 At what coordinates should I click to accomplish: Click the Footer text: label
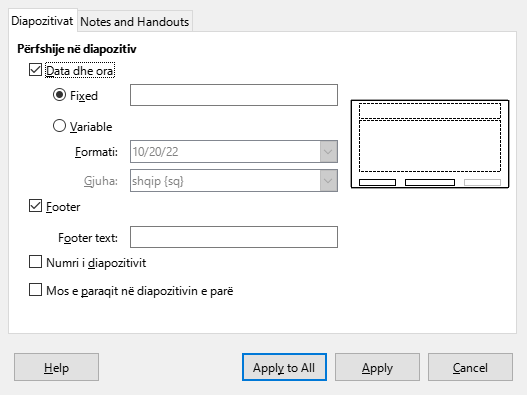point(88,238)
